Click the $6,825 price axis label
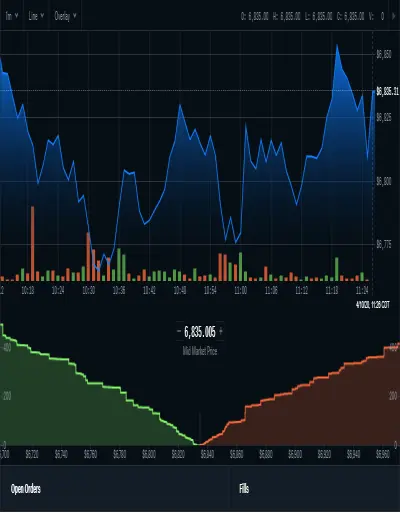Viewport: 400px width, 513px height. (384, 117)
